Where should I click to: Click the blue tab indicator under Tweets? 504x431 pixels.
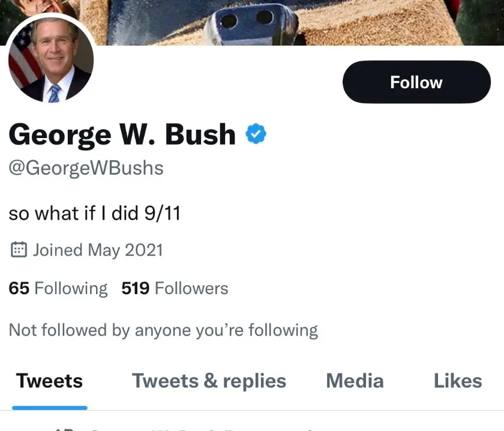pos(49,406)
